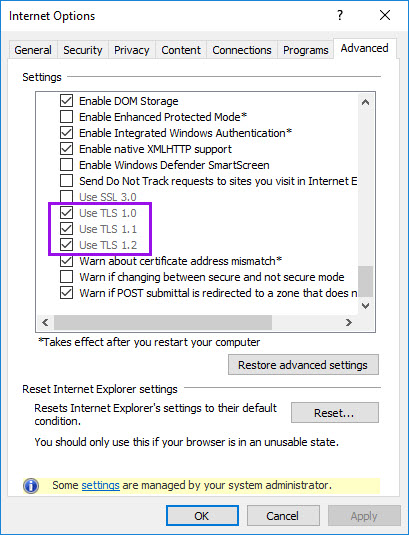Uncheck Warn about certificate address mismatch
Viewport: 409px width, 535px height.
pos(66,262)
